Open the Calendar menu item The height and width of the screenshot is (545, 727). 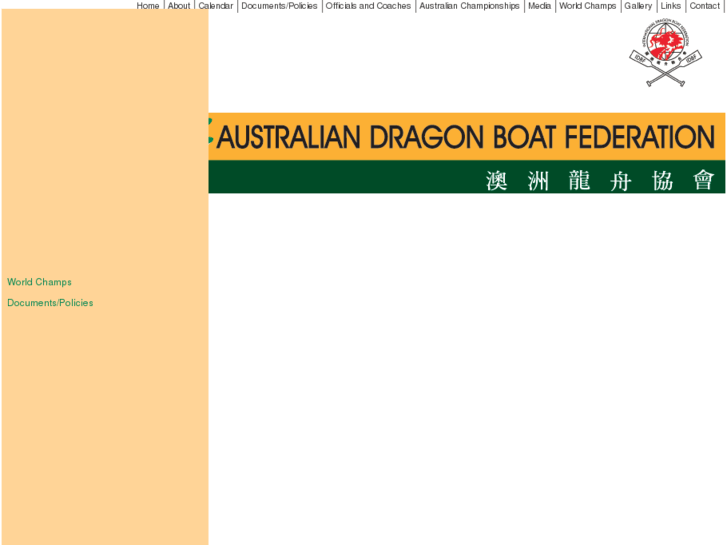coord(216,6)
